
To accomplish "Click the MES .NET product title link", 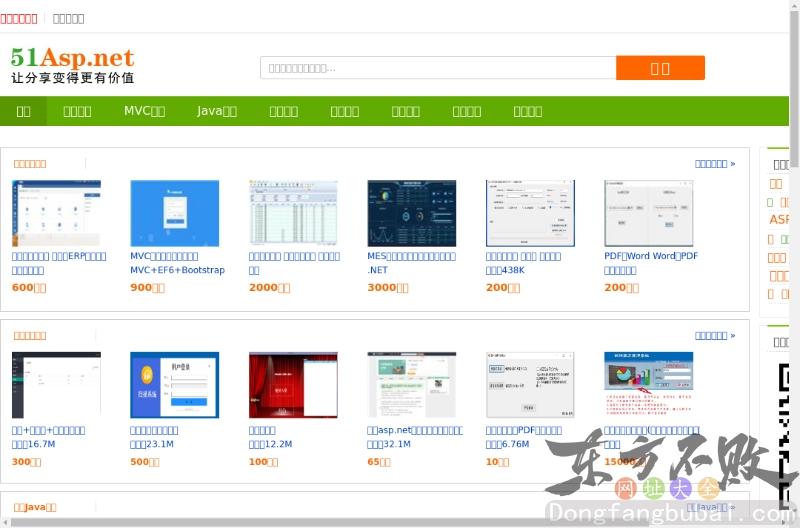I will [x=411, y=263].
